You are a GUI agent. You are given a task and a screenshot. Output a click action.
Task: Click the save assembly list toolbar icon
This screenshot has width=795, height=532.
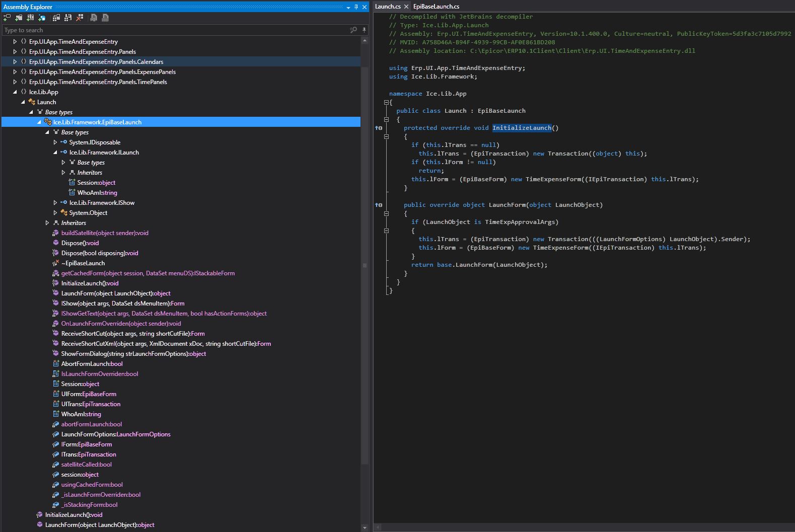click(x=68, y=18)
